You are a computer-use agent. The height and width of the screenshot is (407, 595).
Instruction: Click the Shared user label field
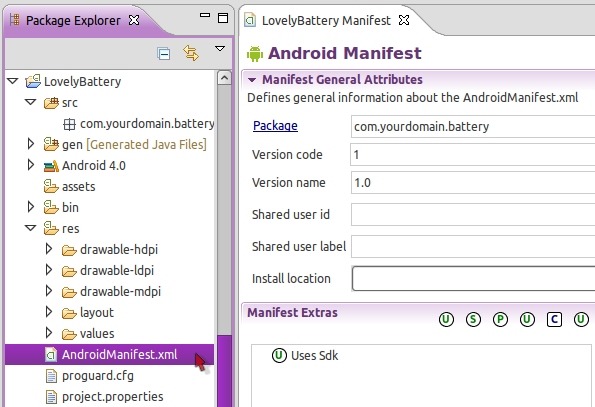pyautogui.click(x=473, y=247)
